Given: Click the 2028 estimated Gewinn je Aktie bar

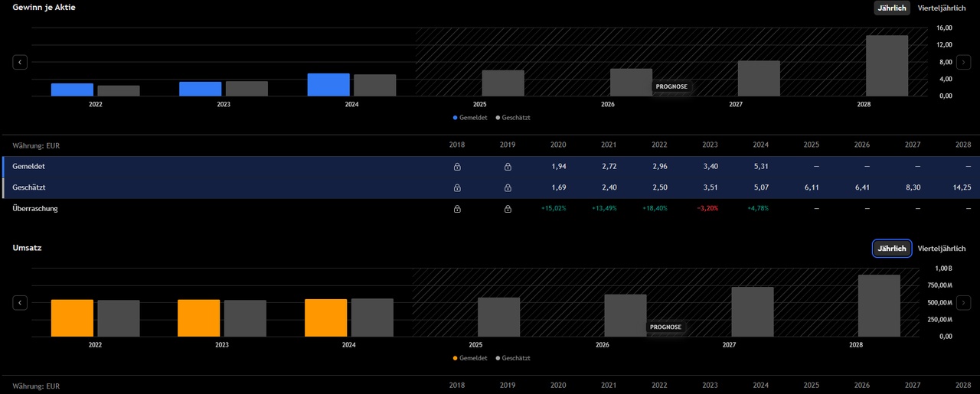Looking at the screenshot, I should coord(887,66).
